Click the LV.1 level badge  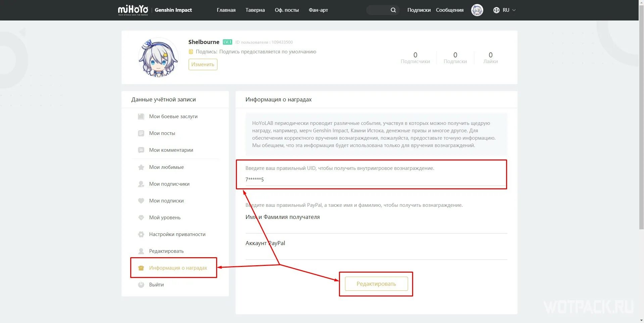click(227, 42)
